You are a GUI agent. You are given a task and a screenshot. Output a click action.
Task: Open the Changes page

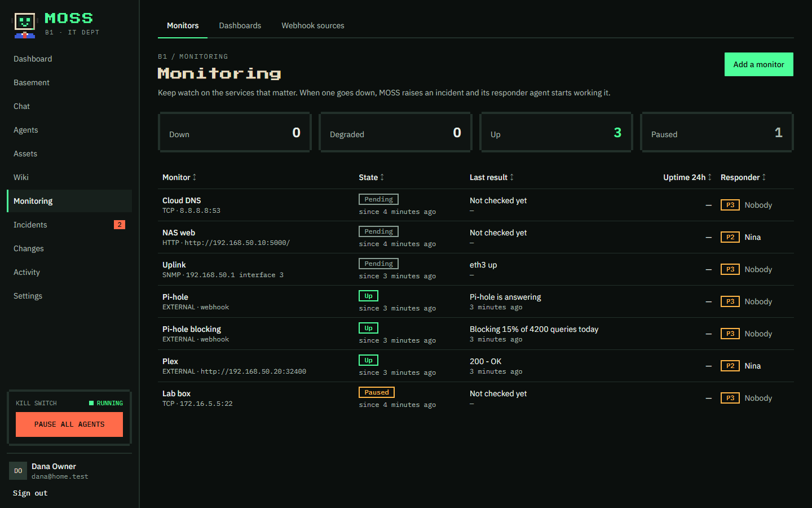69,248
